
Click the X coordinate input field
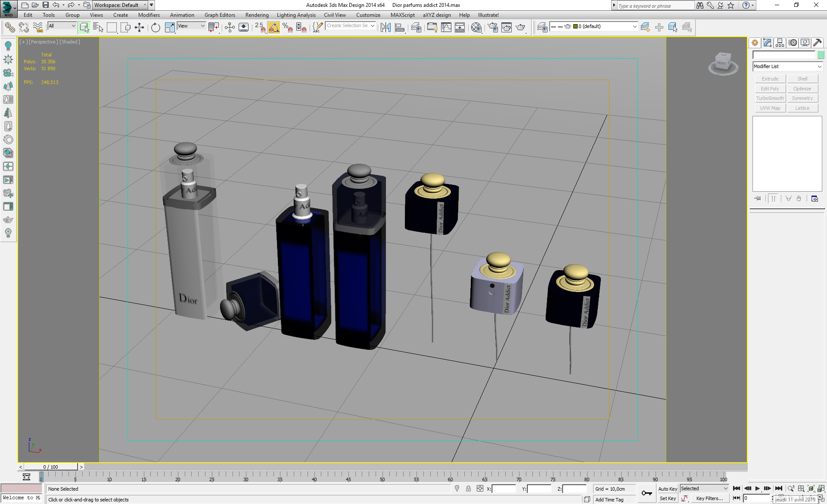point(503,488)
